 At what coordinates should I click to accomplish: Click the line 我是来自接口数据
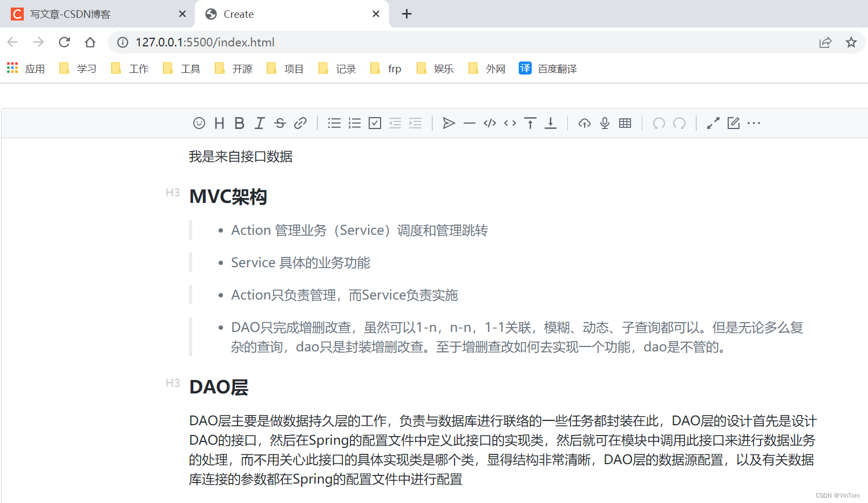pos(241,157)
